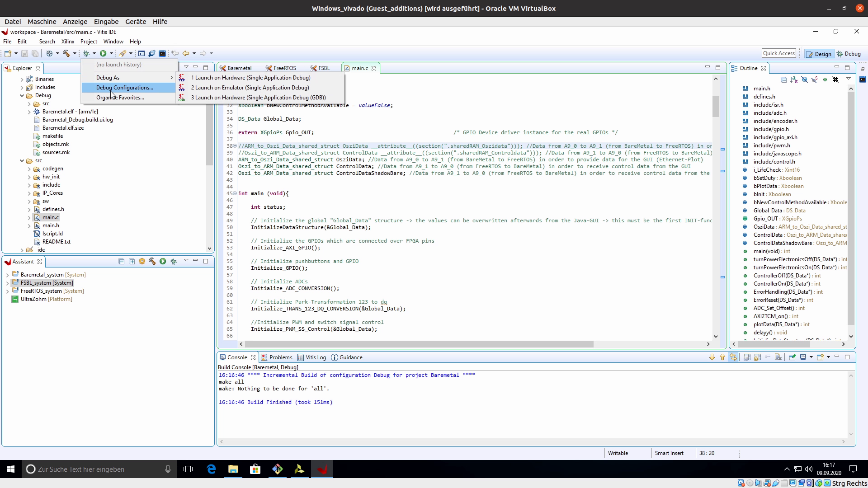Screen dimensions: 868x488
Task: Launch the Vitis Shell terminal icon
Action: pos(162,54)
